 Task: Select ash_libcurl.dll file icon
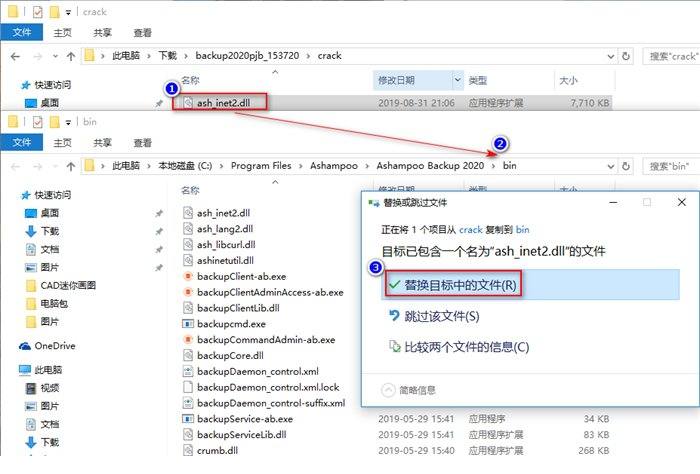(188, 244)
